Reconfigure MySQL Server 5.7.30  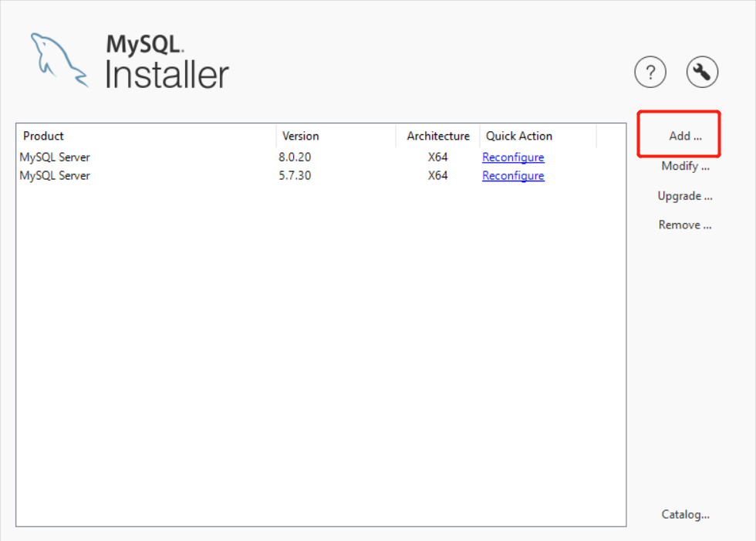click(513, 175)
